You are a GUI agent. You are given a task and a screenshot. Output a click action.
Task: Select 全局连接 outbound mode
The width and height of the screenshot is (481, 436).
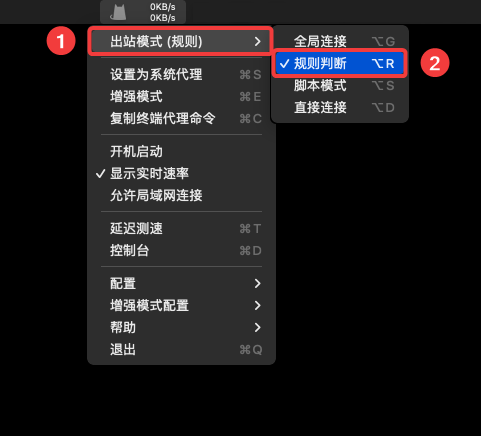pyautogui.click(x=340, y=41)
